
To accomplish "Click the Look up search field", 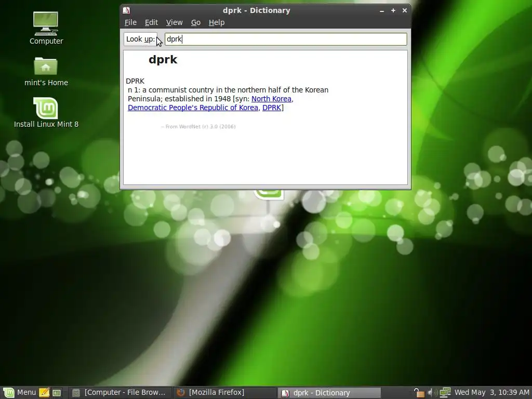I will [x=286, y=39].
